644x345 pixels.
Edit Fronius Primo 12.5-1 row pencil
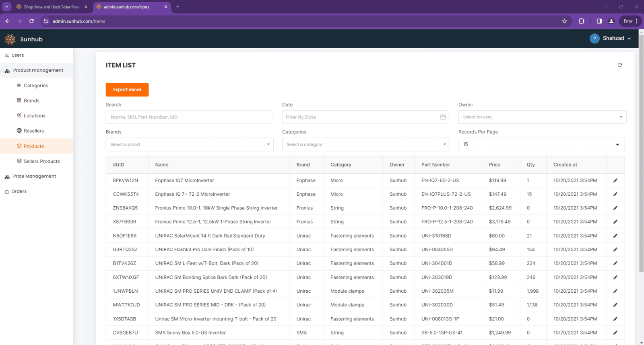click(x=615, y=222)
